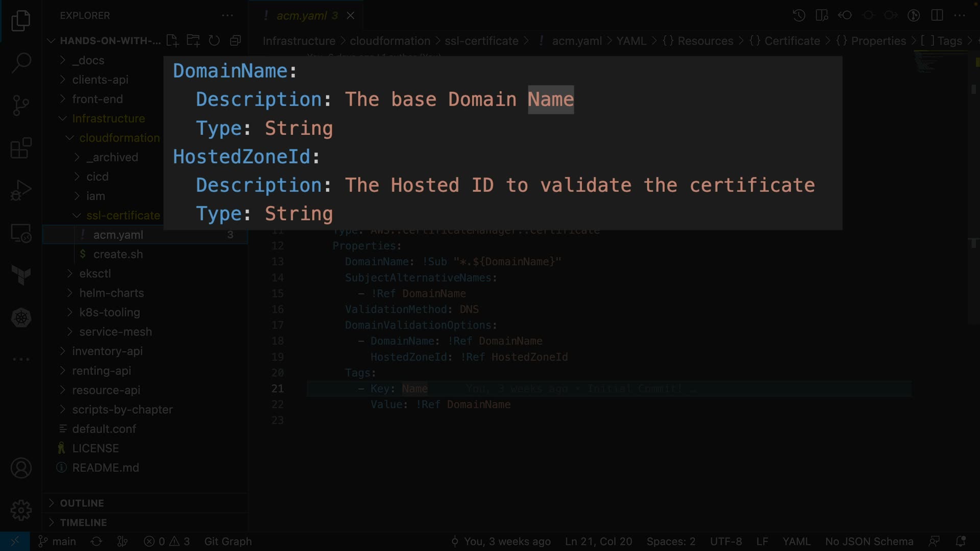
Task: Expand the OUTLINE section
Action: click(82, 503)
